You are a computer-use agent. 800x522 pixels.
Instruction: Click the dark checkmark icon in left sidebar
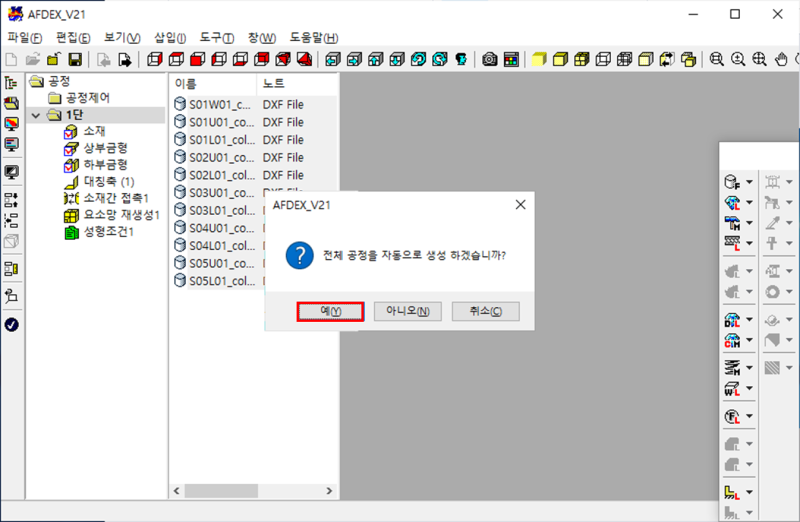pos(12,324)
